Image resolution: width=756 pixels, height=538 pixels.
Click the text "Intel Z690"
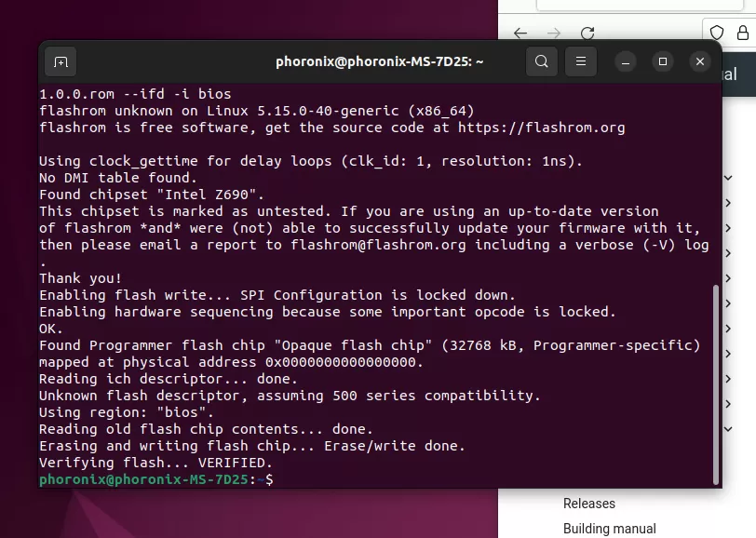[207, 195]
